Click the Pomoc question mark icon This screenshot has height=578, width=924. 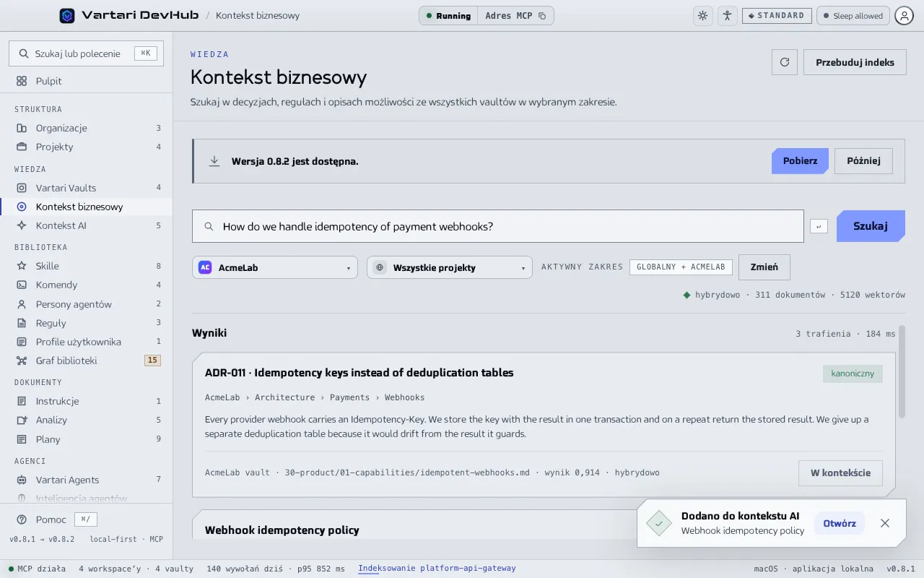click(x=22, y=519)
